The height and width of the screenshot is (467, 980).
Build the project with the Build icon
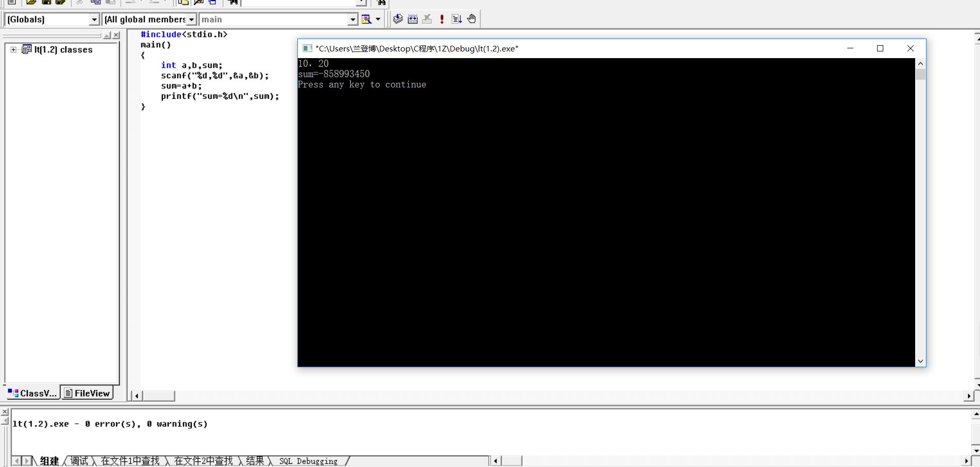[413, 19]
